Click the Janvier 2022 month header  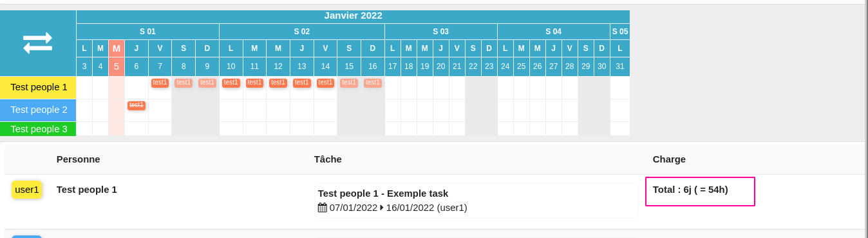(353, 15)
